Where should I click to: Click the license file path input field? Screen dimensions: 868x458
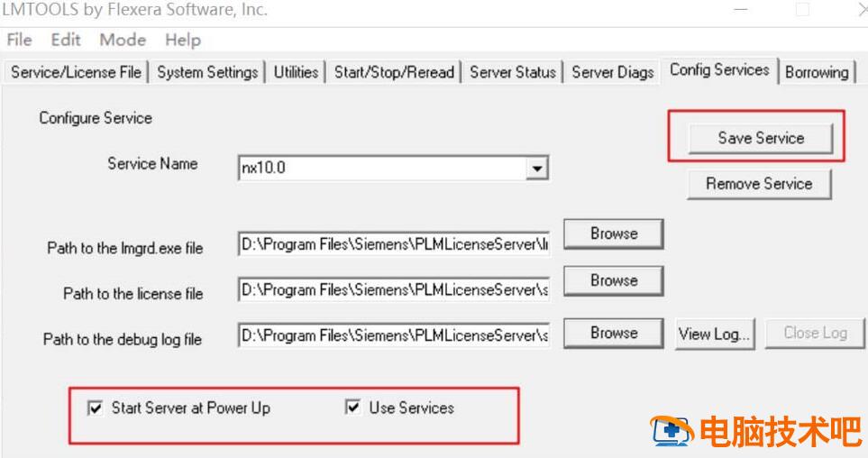coord(394,289)
